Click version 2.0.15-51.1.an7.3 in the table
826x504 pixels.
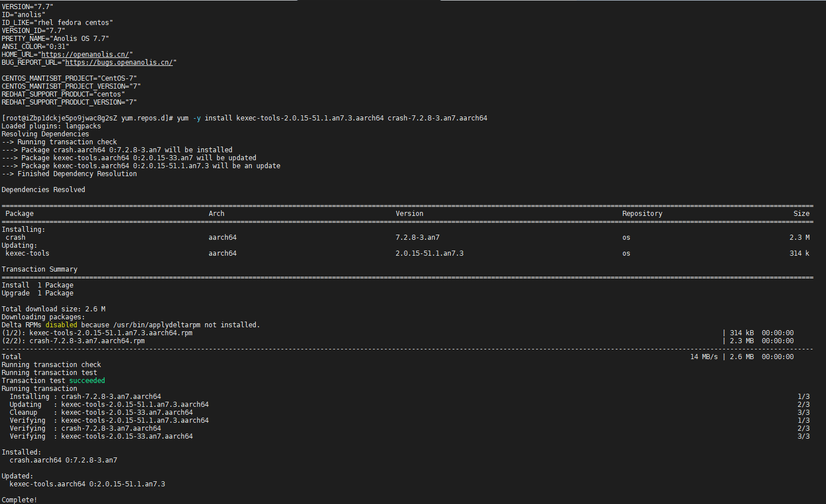click(x=429, y=253)
